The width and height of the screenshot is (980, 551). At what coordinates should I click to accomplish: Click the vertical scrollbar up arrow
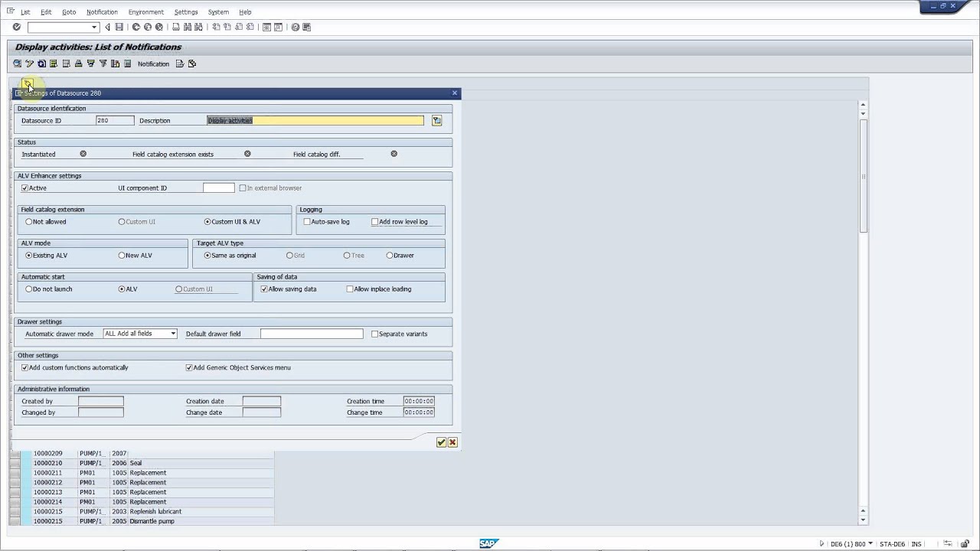point(863,105)
